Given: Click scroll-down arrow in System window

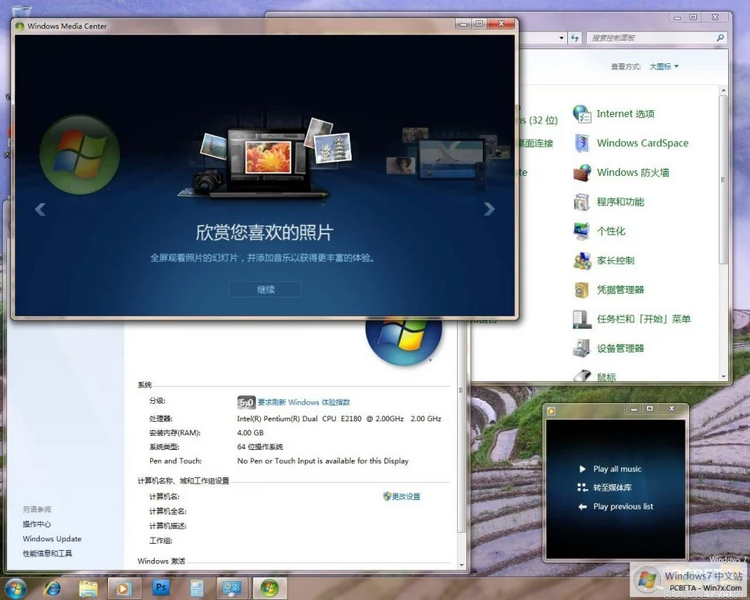Looking at the screenshot, I should tap(462, 565).
